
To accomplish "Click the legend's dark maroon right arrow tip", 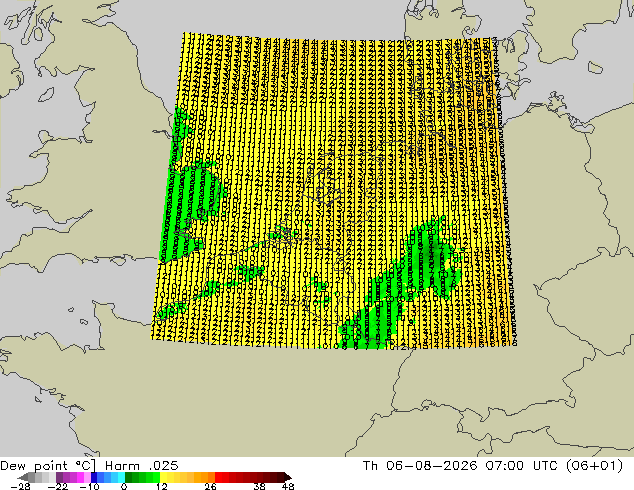I will 288,477.
